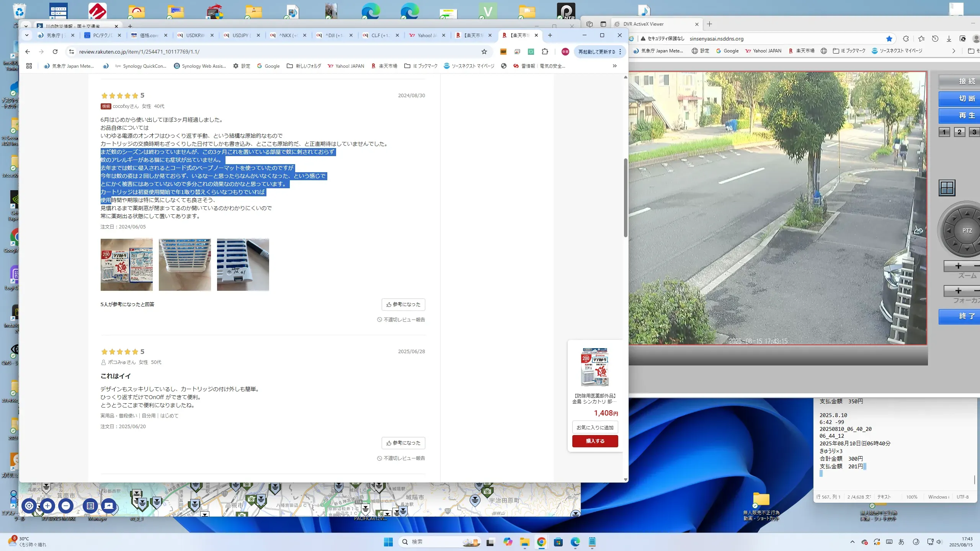Select DVR camera channel 2
The height and width of the screenshot is (551, 980).
[x=959, y=132]
